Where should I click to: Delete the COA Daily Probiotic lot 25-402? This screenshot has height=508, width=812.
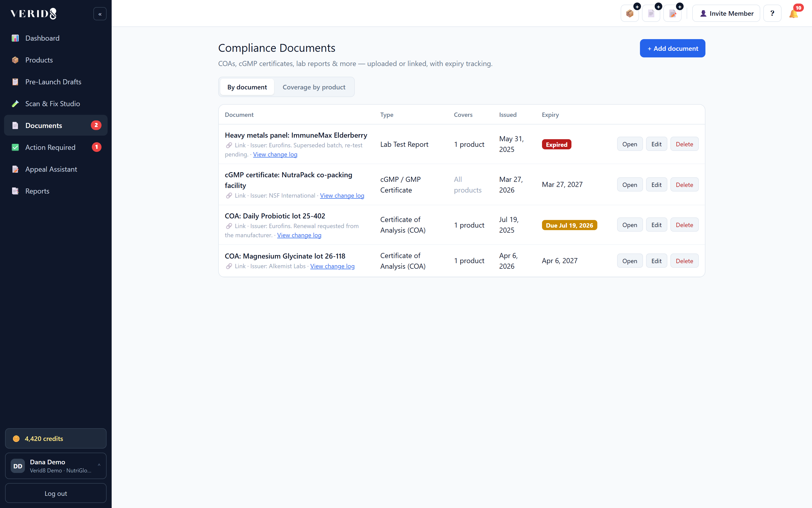(684, 225)
